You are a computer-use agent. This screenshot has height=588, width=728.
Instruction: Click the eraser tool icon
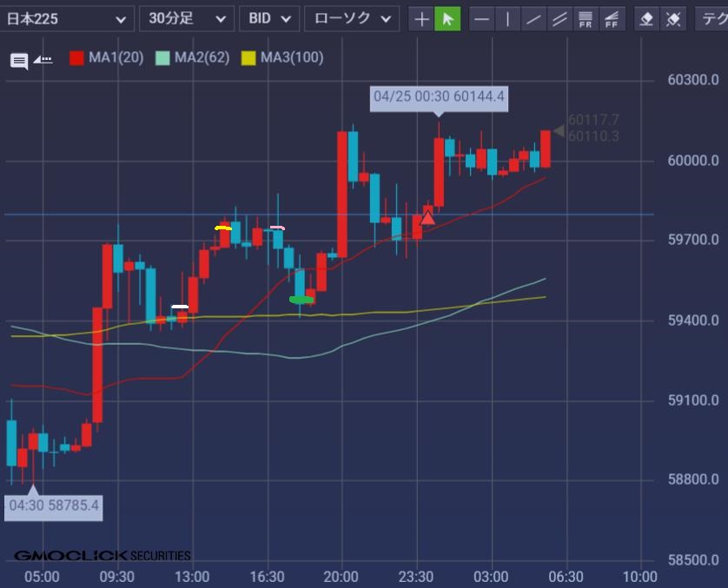(x=645, y=19)
